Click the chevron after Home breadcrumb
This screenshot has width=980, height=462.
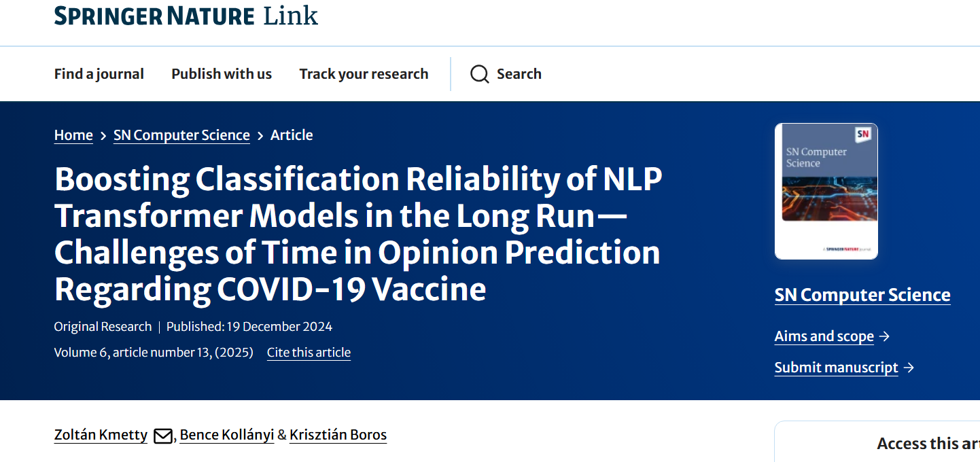(x=103, y=136)
